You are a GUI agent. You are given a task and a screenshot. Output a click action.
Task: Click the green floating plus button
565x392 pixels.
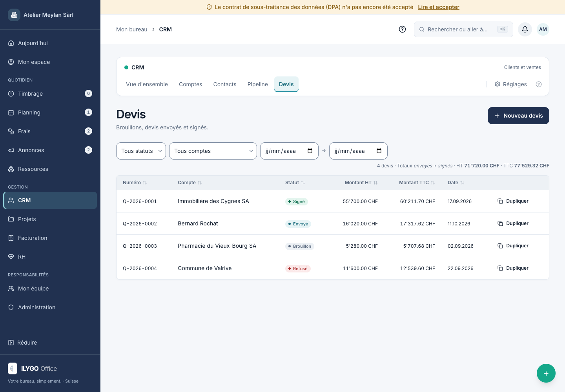tap(546, 373)
